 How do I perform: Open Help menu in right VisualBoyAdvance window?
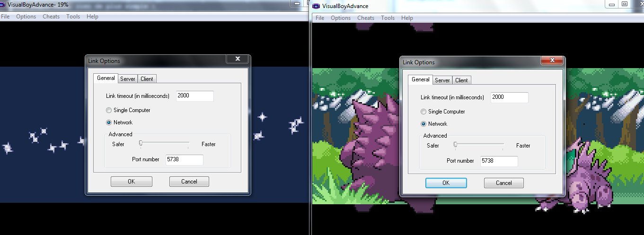tap(407, 18)
